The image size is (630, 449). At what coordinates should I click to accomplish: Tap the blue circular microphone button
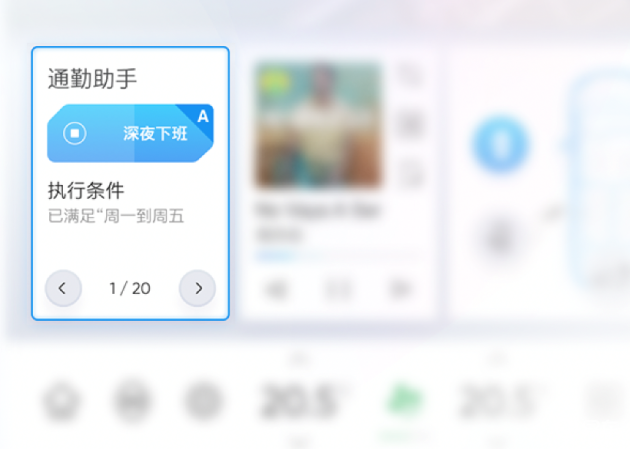tap(501, 144)
